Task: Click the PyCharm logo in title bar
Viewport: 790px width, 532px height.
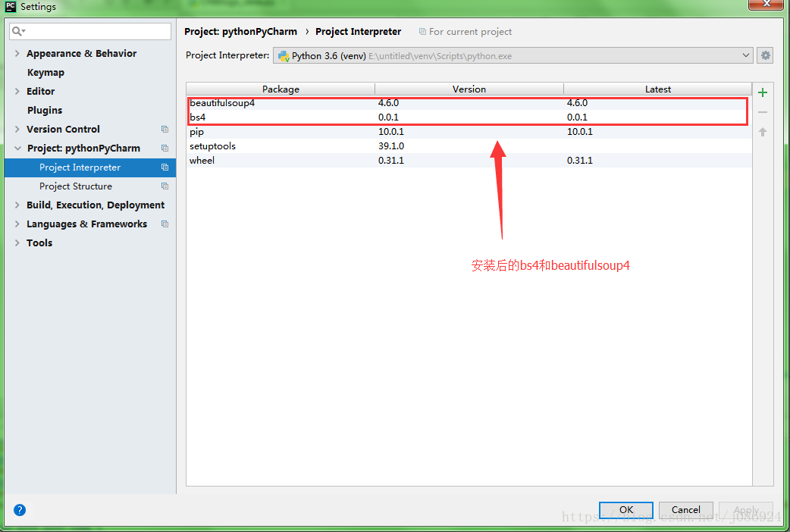Action: pos(10,7)
